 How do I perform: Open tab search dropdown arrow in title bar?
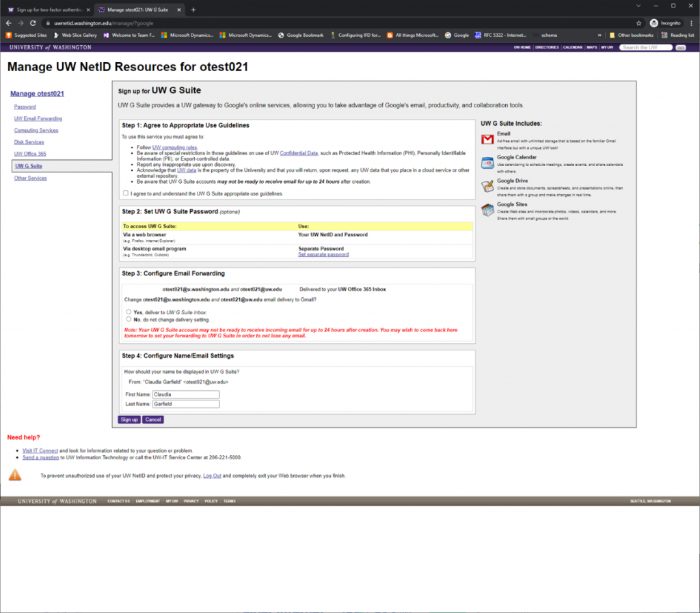point(638,5)
